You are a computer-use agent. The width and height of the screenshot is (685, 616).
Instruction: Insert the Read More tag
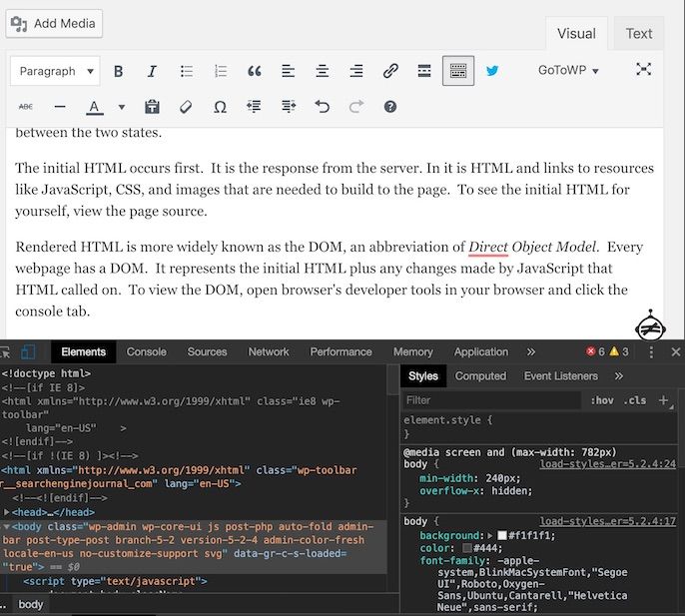pyautogui.click(x=424, y=71)
